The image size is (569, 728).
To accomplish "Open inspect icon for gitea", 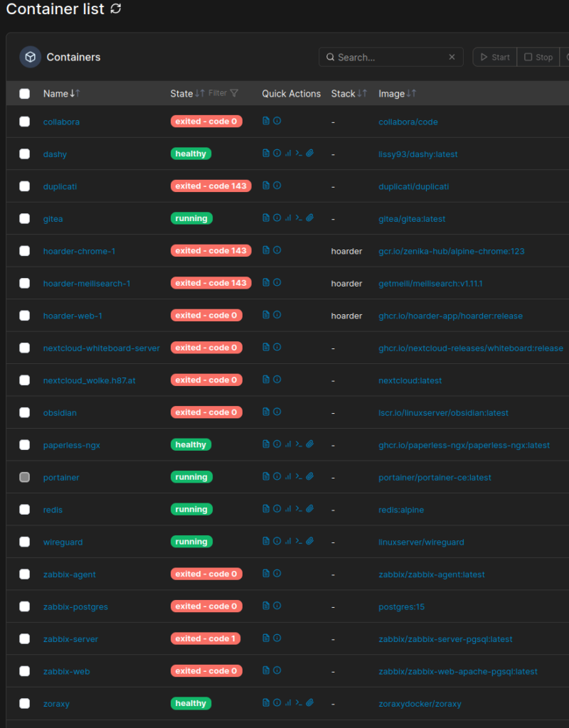I will (x=277, y=218).
